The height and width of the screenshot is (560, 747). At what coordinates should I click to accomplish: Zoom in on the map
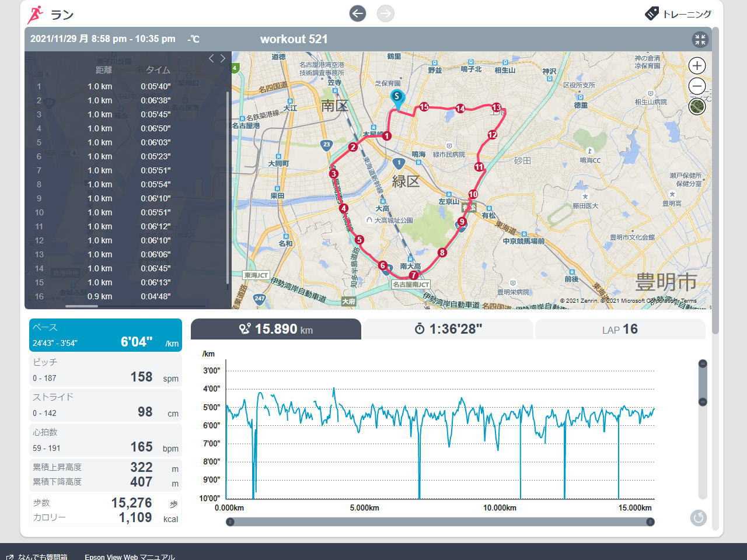point(697,66)
